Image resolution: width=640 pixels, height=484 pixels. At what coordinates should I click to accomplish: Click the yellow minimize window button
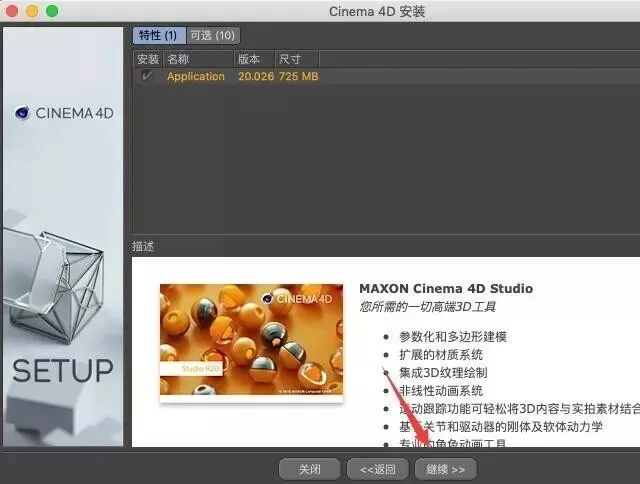(x=32, y=11)
